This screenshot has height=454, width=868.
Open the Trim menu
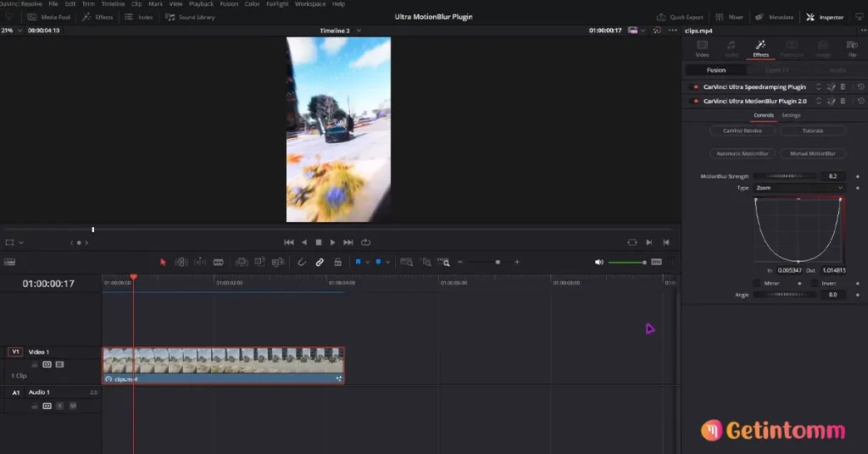(x=88, y=4)
